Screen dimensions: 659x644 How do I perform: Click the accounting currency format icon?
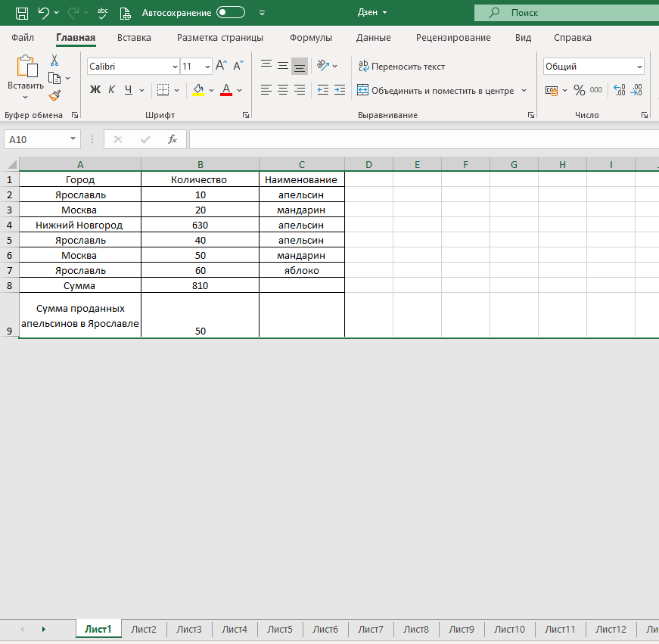point(552,90)
